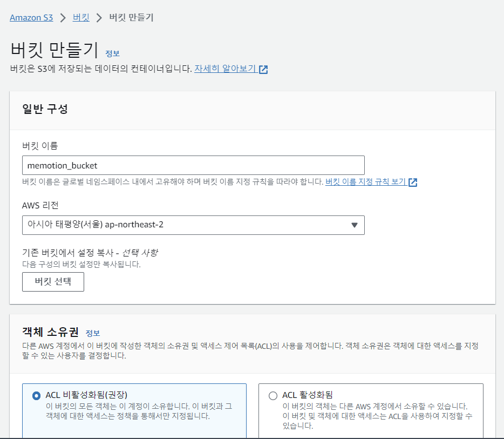Click the 객체 소유권 section heading
The width and height of the screenshot is (504, 439).
pos(51,332)
